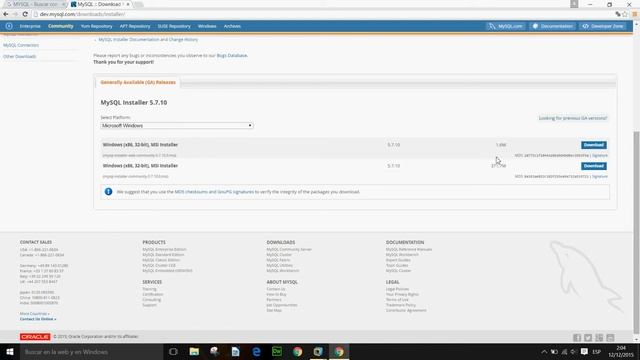Image resolution: width=640 pixels, height=360 pixels.
Task: Open the document icon on taskbar
Action: 235,351
